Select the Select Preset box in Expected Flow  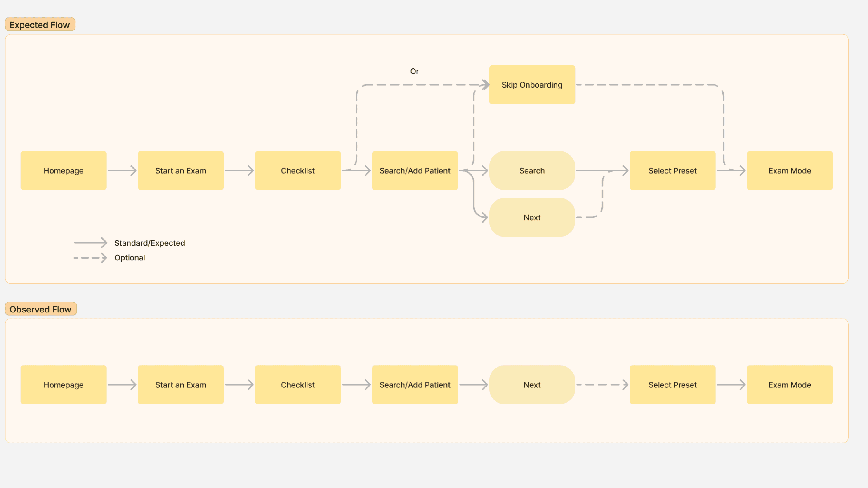672,170
